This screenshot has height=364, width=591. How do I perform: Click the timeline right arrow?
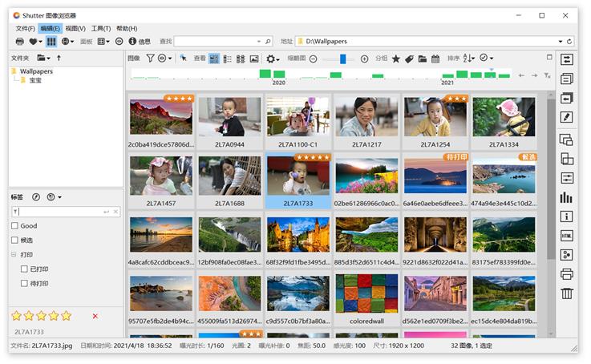pyautogui.click(x=534, y=75)
